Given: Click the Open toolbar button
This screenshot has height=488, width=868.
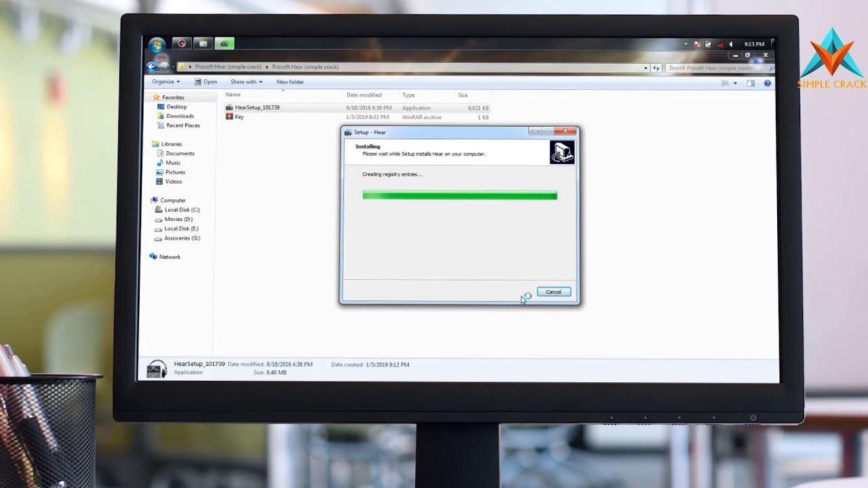Looking at the screenshot, I should point(205,82).
